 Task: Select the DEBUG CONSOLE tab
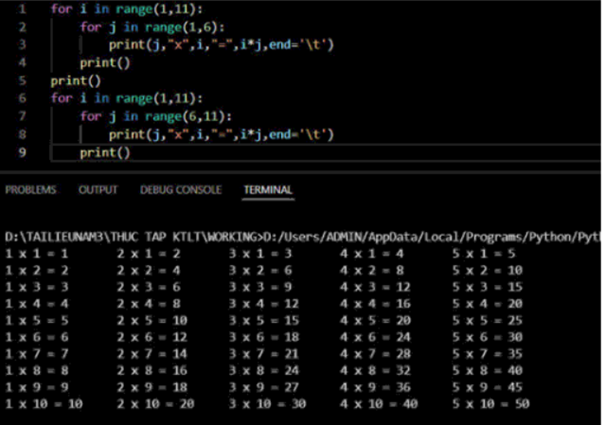pyautogui.click(x=181, y=190)
